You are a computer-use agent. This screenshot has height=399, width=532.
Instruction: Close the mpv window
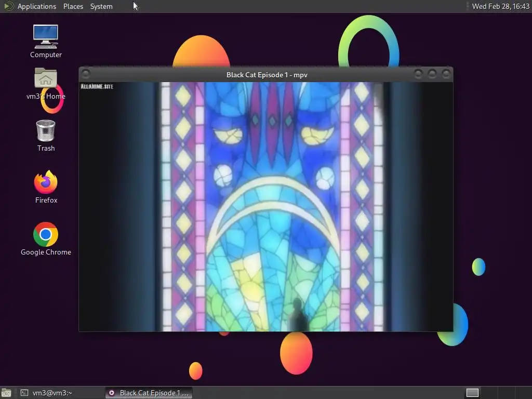[446, 74]
